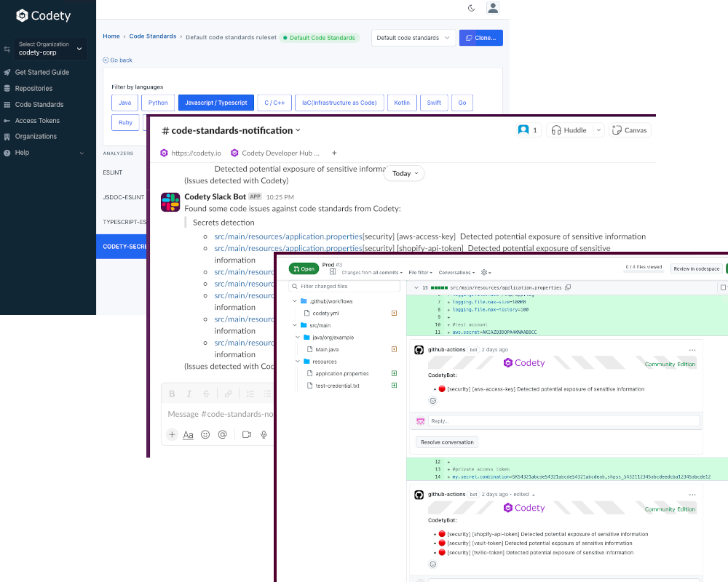Click the Codety Slack Bot avatar
This screenshot has width=728, height=582.
tap(170, 202)
